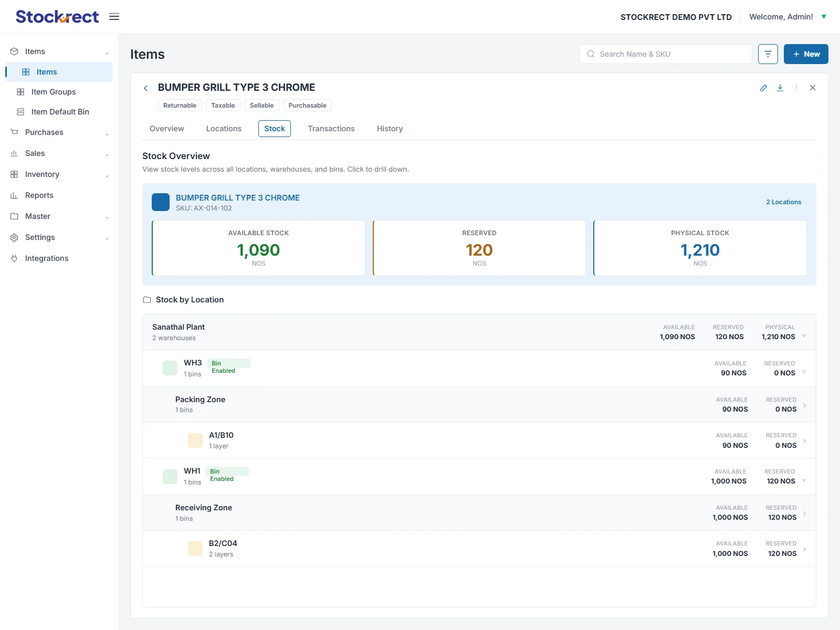Open the B2/C04 bin row chevron

coord(805,549)
